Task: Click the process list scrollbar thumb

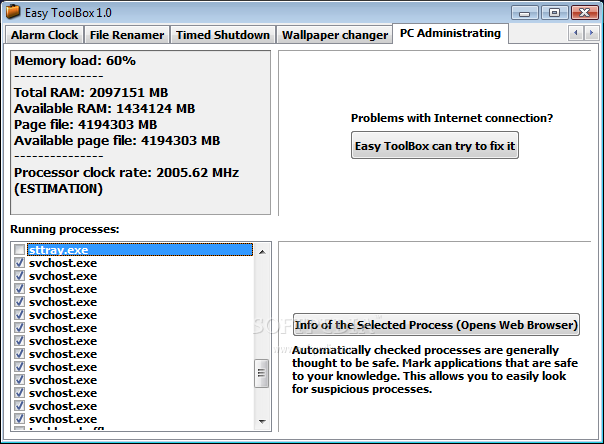Action: (x=262, y=373)
